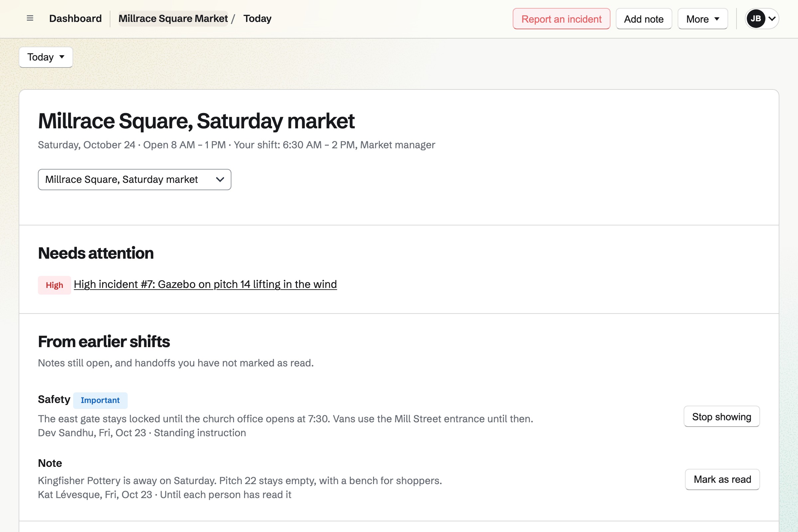798x532 pixels.
Task: Click the red High severity badge
Action: click(x=54, y=285)
